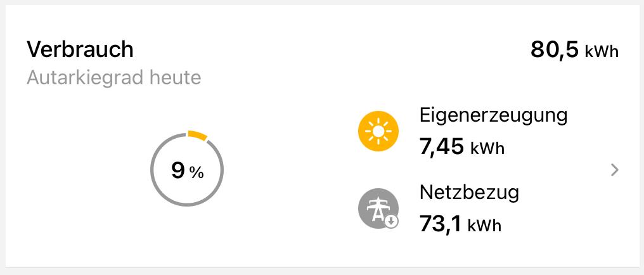
Task: Click the Autarkiegrad heute subtitle
Action: [113, 77]
